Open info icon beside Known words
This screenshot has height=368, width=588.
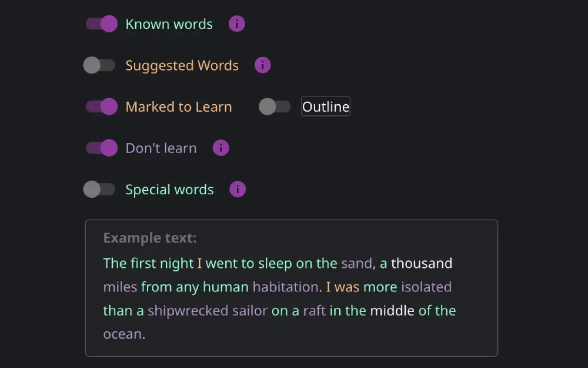pos(236,24)
